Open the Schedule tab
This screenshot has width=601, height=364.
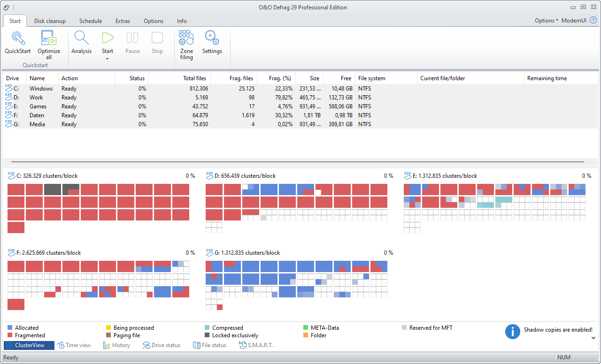pos(91,21)
